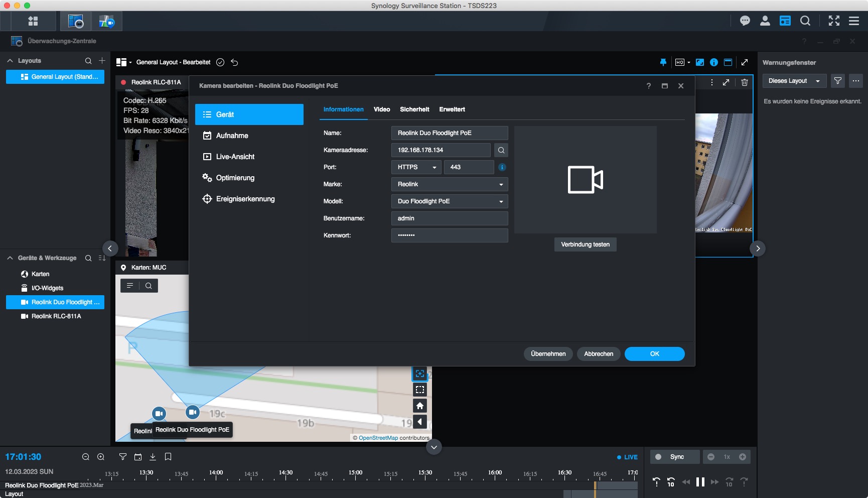Screen dimensions: 868x498
Task: Switch to the Video tab
Action: click(381, 109)
